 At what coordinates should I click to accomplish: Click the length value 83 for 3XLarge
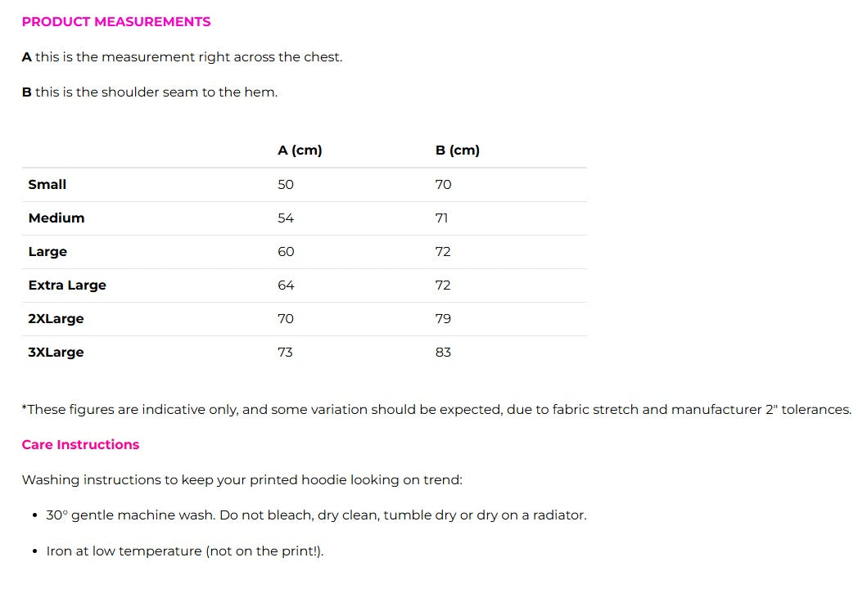[x=443, y=353]
